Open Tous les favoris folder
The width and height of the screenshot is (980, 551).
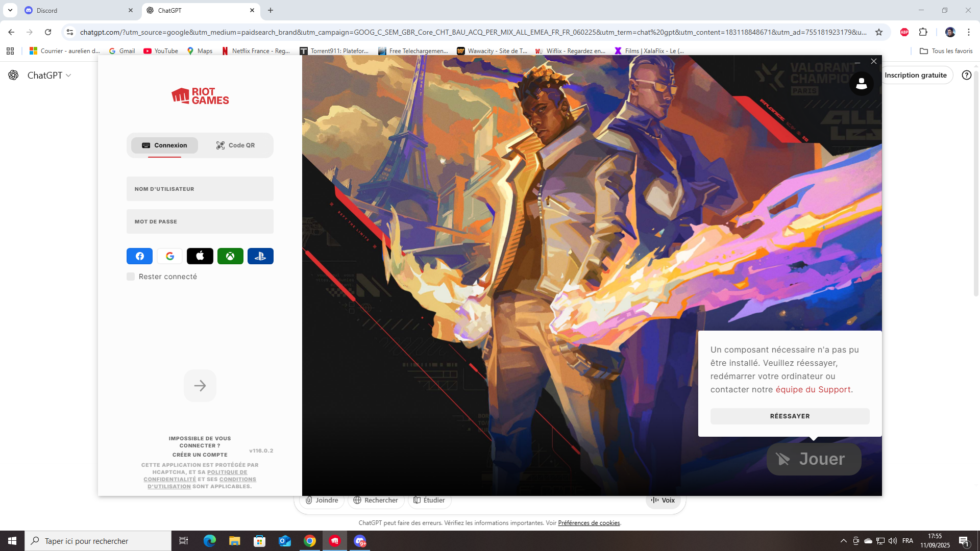click(946, 51)
